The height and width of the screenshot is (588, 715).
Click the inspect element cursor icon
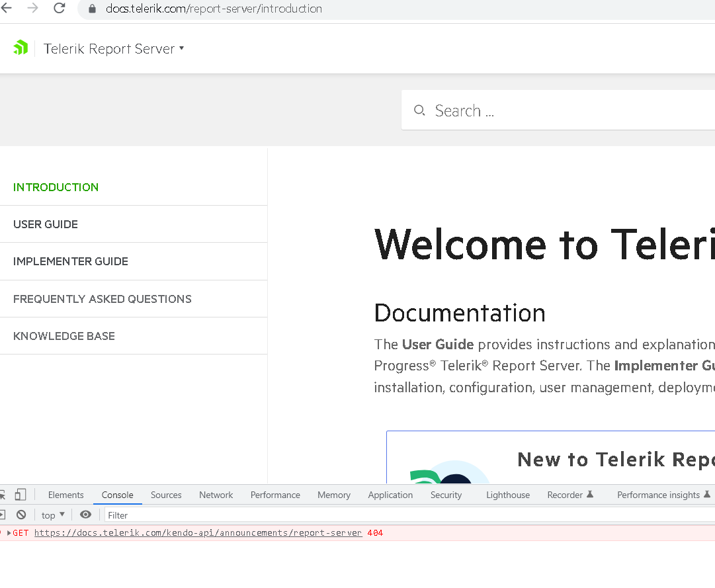click(2, 495)
